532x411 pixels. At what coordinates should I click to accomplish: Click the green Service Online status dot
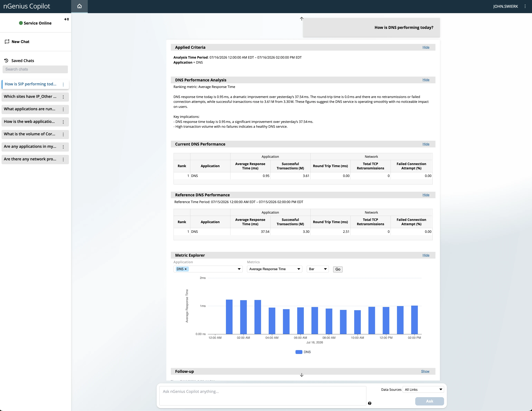pos(21,23)
